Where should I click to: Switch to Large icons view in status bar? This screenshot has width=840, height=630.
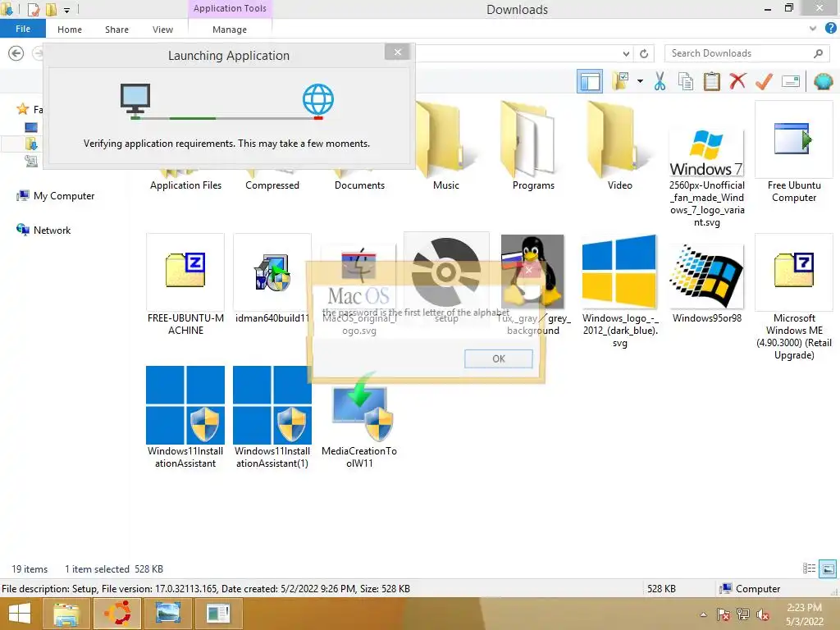click(828, 568)
